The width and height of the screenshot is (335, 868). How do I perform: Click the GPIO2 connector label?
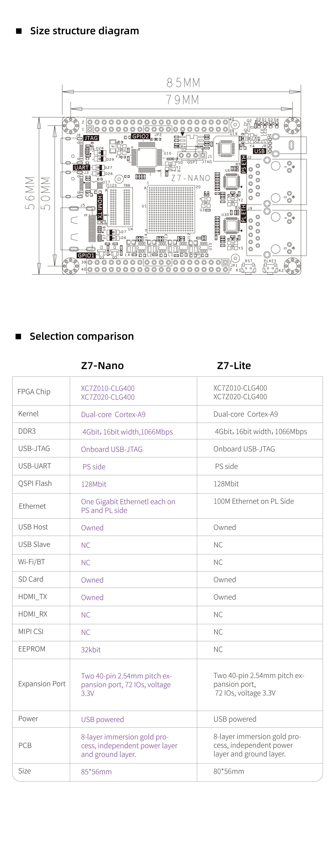pos(140,137)
